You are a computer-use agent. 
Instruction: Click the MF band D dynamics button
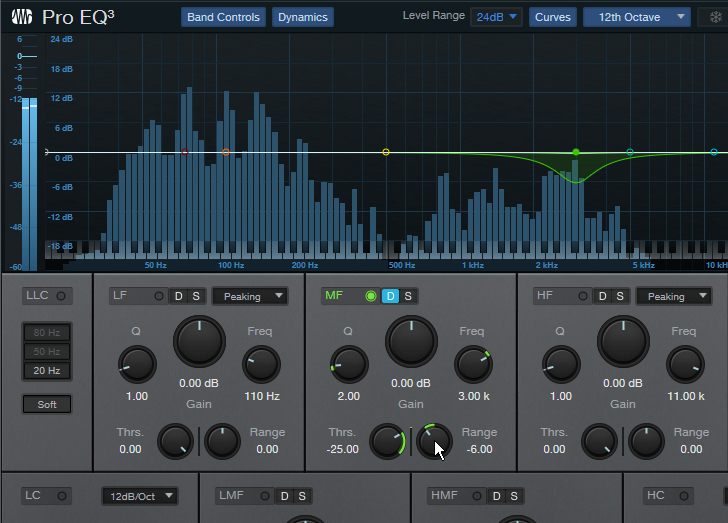pos(391,296)
